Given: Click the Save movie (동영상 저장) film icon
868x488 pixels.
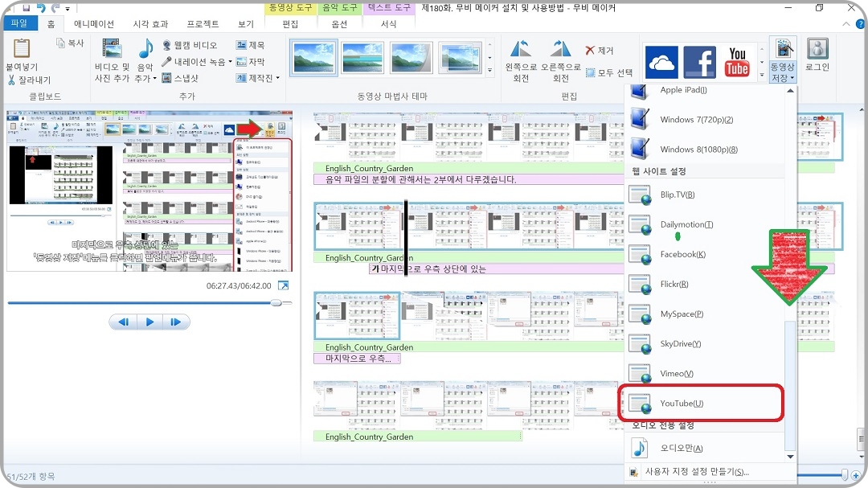Looking at the screenshot, I should point(784,49).
